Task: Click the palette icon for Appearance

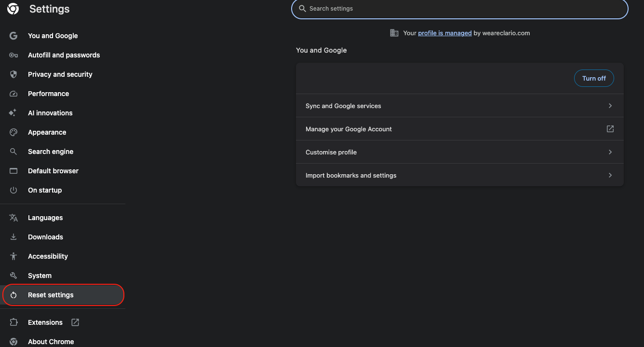Action: pos(13,132)
